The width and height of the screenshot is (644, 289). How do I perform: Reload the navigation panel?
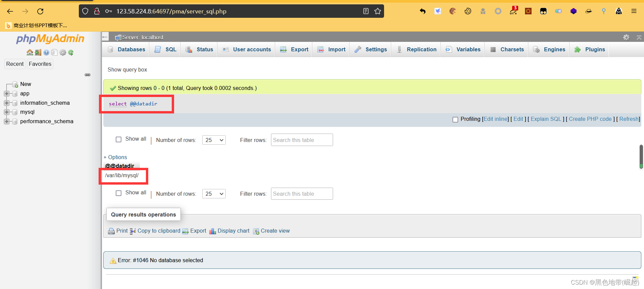pos(71,52)
